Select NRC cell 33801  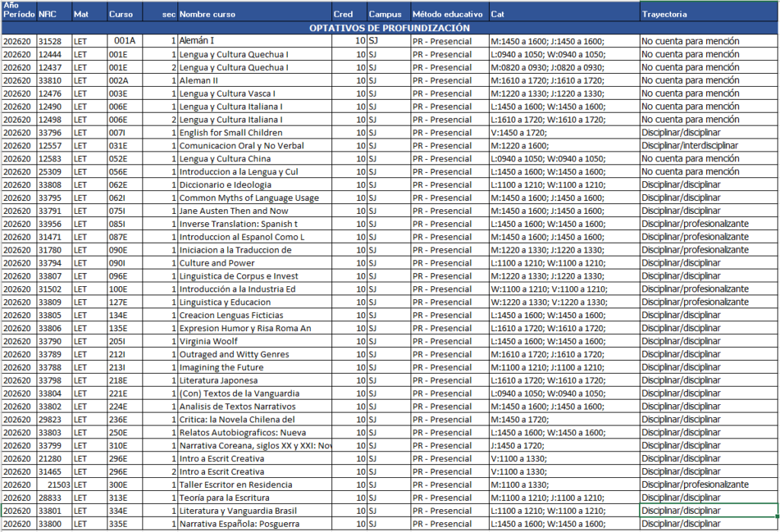pyautogui.click(x=54, y=511)
